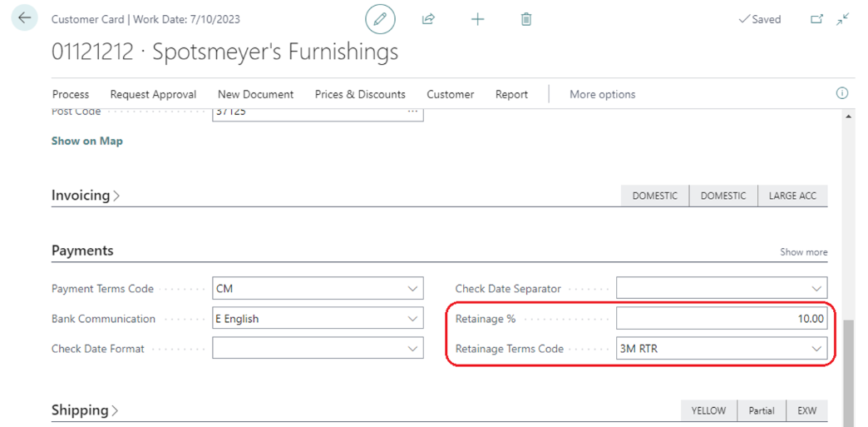Click the Payment Terms Code label

(x=102, y=289)
